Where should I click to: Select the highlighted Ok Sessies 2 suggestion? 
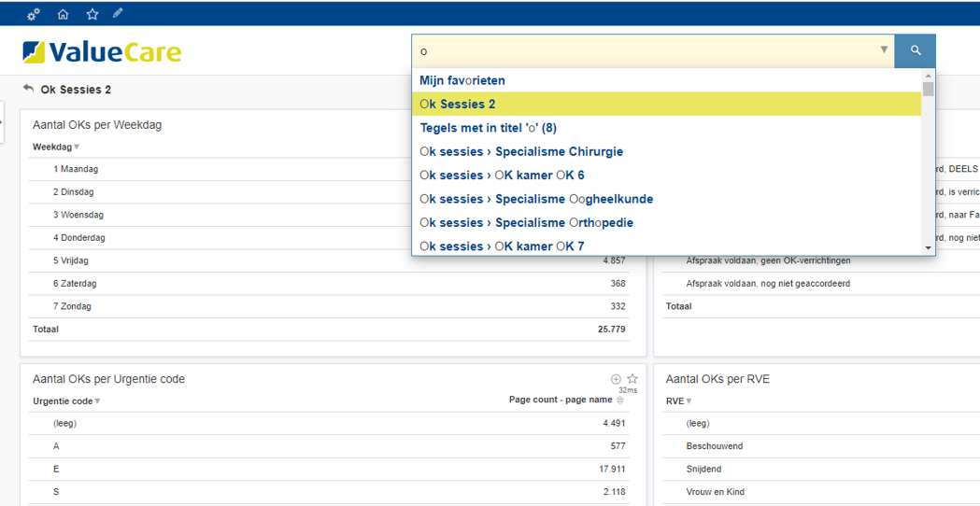(458, 105)
